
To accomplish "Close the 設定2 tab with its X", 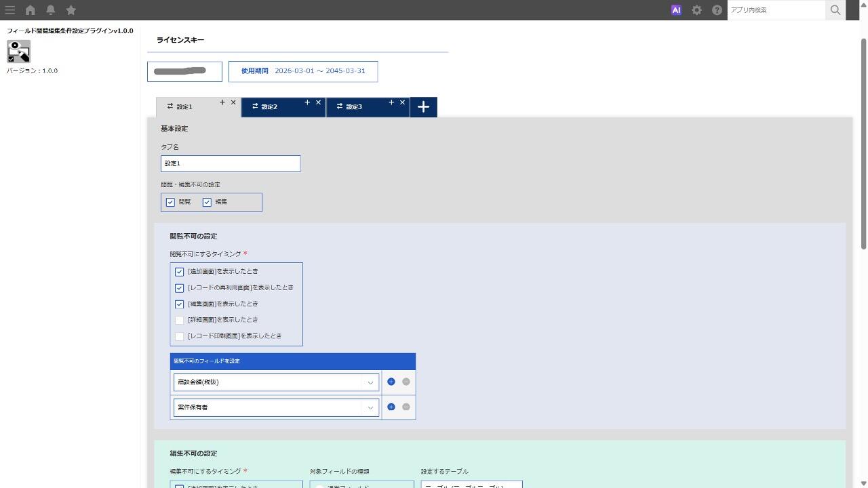I will click(318, 102).
